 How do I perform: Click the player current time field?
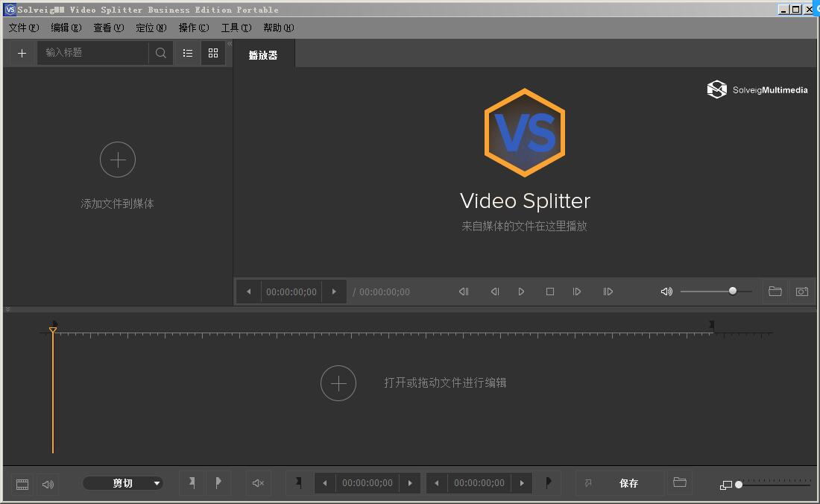291,292
